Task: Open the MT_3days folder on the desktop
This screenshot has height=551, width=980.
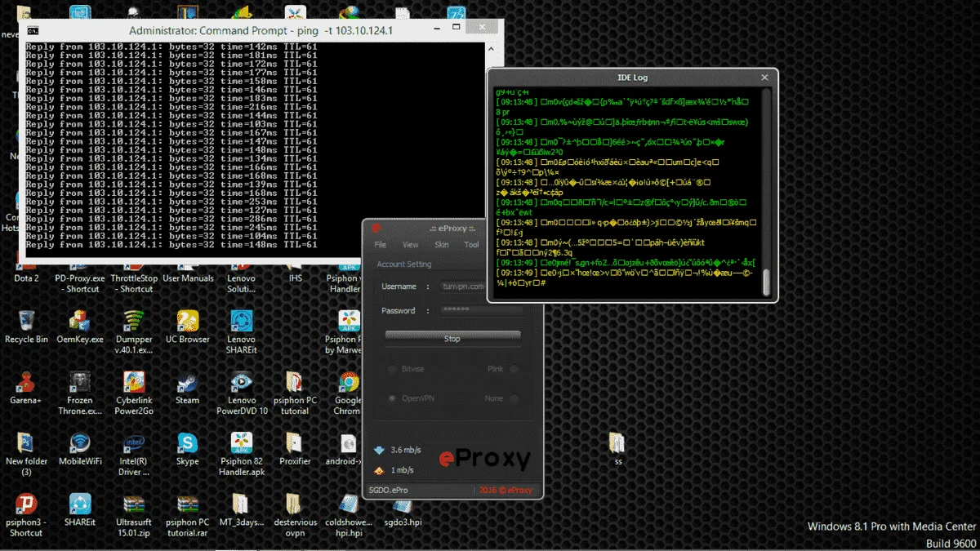Action: pyautogui.click(x=241, y=509)
